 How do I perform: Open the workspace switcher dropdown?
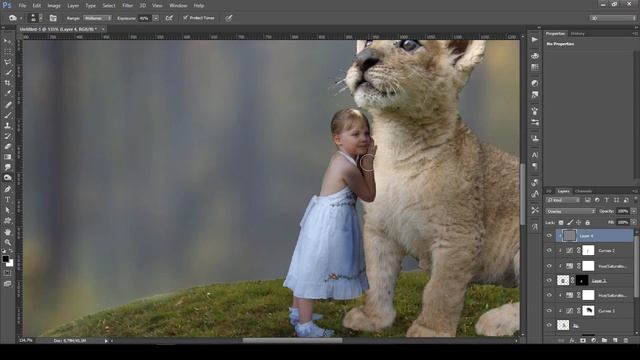(613, 18)
